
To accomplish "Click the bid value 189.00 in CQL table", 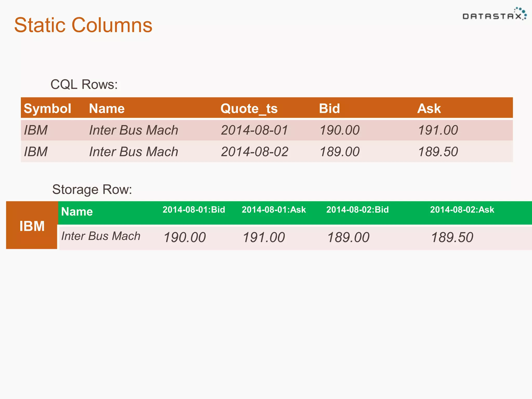I will point(340,151).
